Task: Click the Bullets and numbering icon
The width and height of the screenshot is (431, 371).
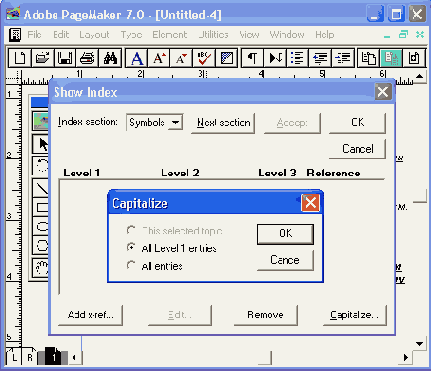Action: coord(297,58)
